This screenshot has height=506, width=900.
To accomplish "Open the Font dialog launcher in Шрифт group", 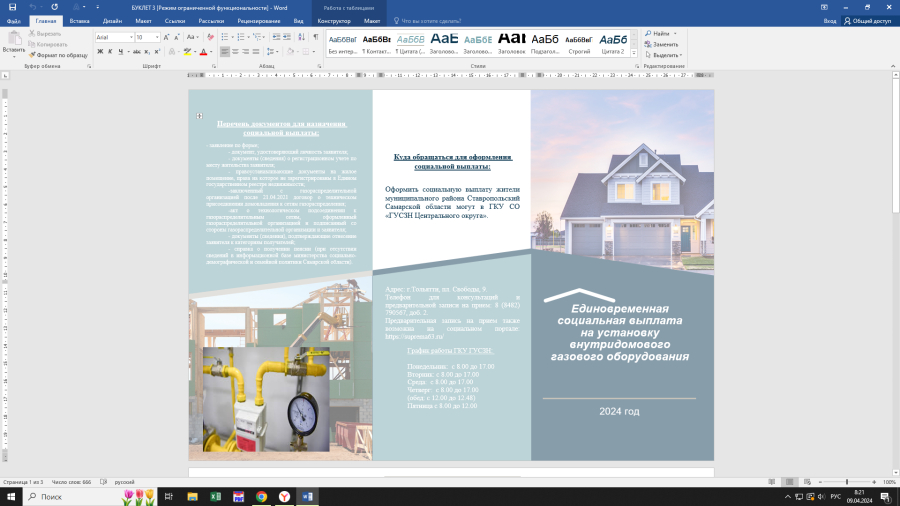I will coord(214,67).
